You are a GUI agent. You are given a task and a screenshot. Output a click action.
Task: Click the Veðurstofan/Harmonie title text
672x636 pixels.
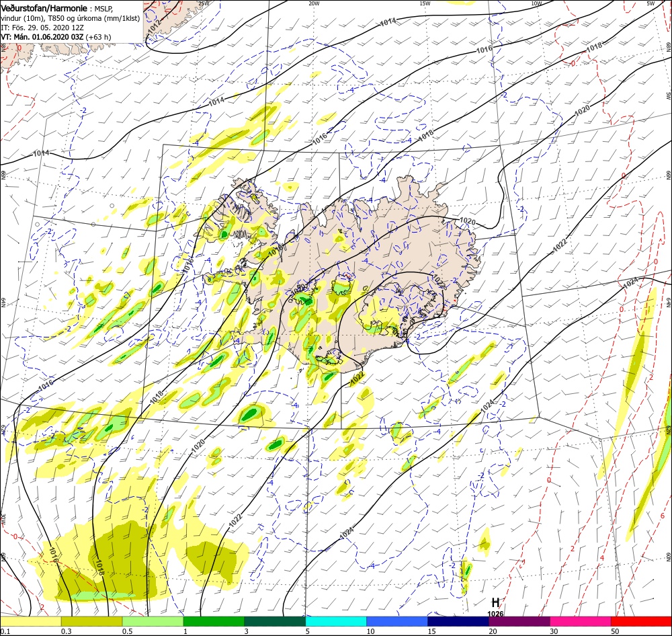point(44,9)
